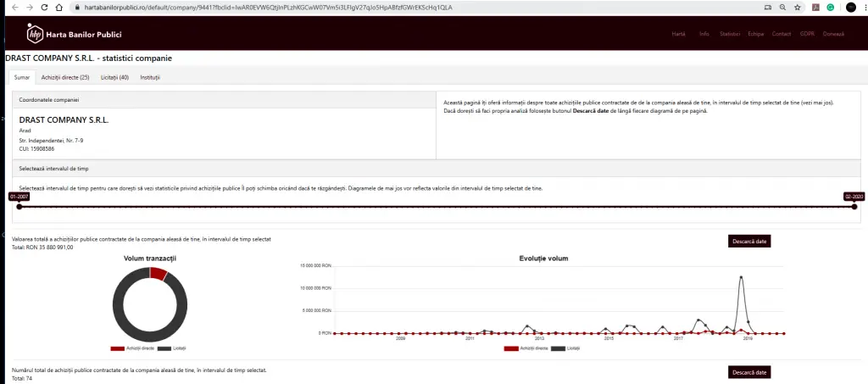This screenshot has width=868, height=384.
Task: Open the browser home page
Action: click(59, 8)
